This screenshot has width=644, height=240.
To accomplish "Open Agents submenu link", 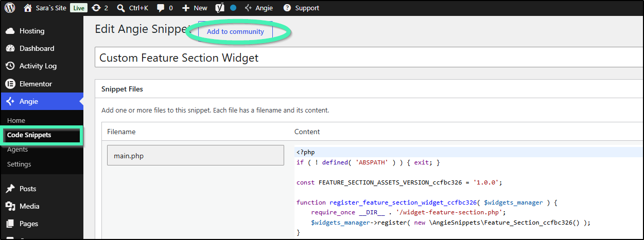I will (18, 150).
